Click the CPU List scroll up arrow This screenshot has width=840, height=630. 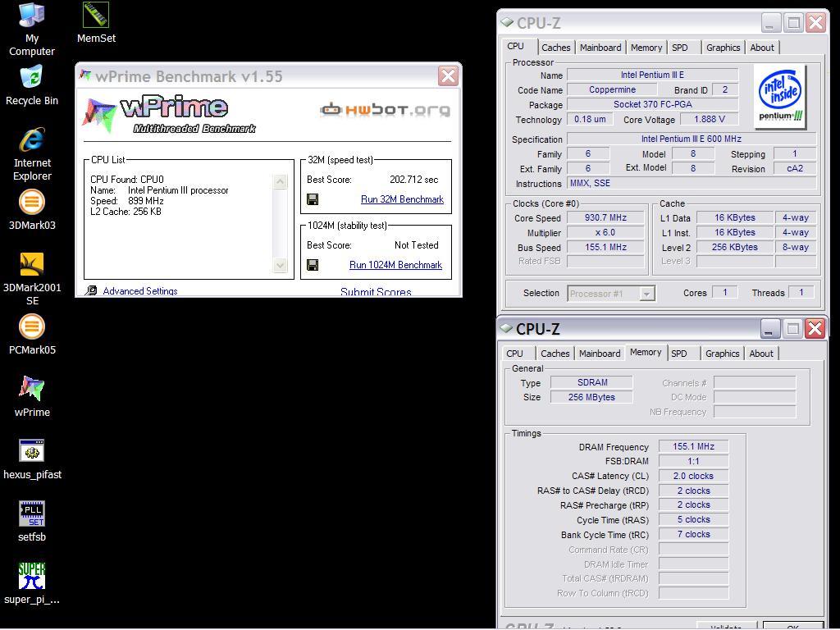[x=281, y=181]
